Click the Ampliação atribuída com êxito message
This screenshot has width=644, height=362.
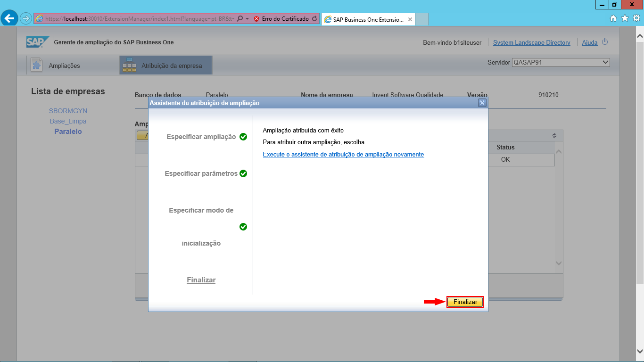(x=303, y=130)
